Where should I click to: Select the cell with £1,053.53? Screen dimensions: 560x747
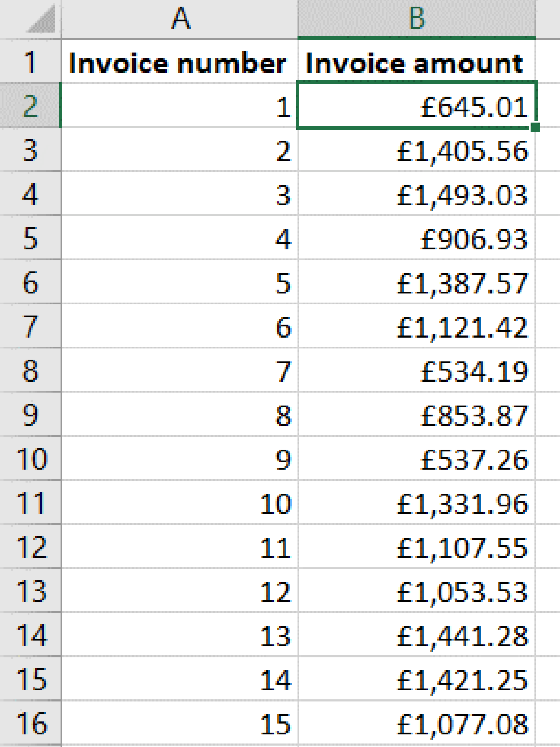[416, 592]
